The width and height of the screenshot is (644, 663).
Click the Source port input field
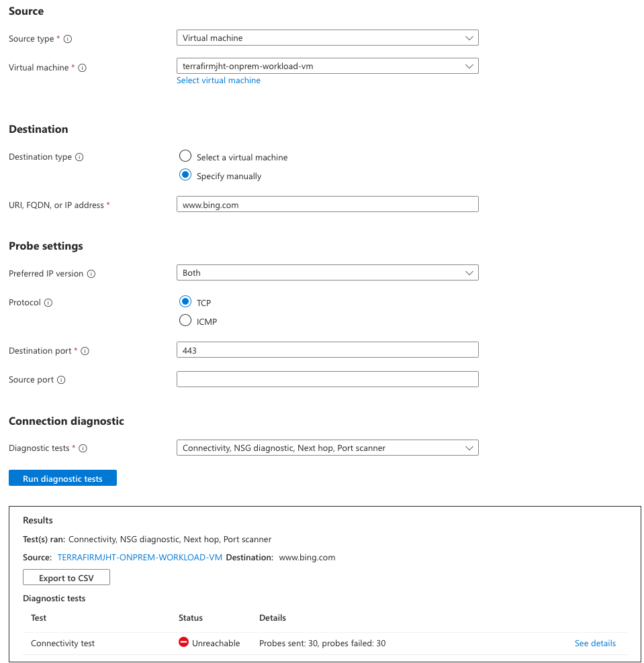(327, 379)
